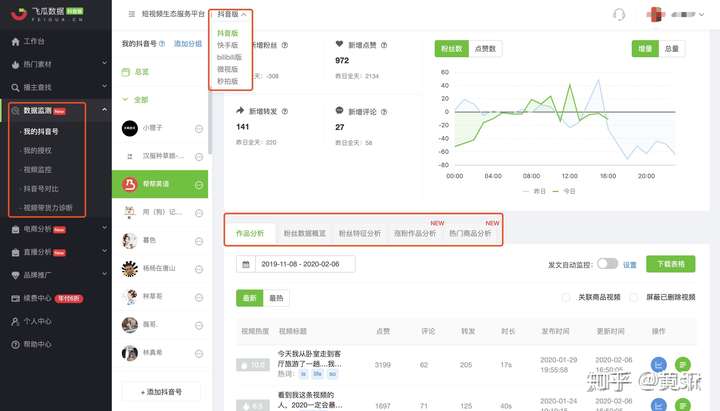Screen dimensions: 720x411
Task: Choose 秒拍版 from platform dropdown
Action: [227, 81]
